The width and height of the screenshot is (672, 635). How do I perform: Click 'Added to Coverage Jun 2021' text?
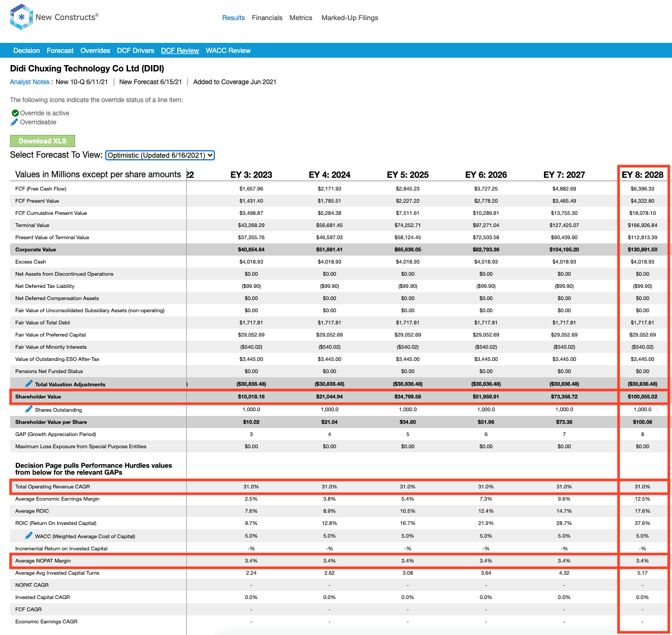pos(234,82)
